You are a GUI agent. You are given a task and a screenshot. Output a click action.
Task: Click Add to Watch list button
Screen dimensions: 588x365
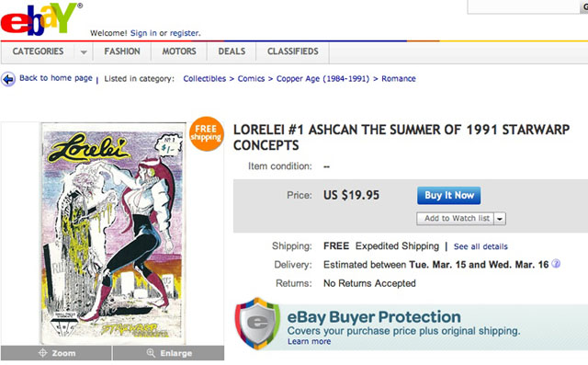pos(456,218)
